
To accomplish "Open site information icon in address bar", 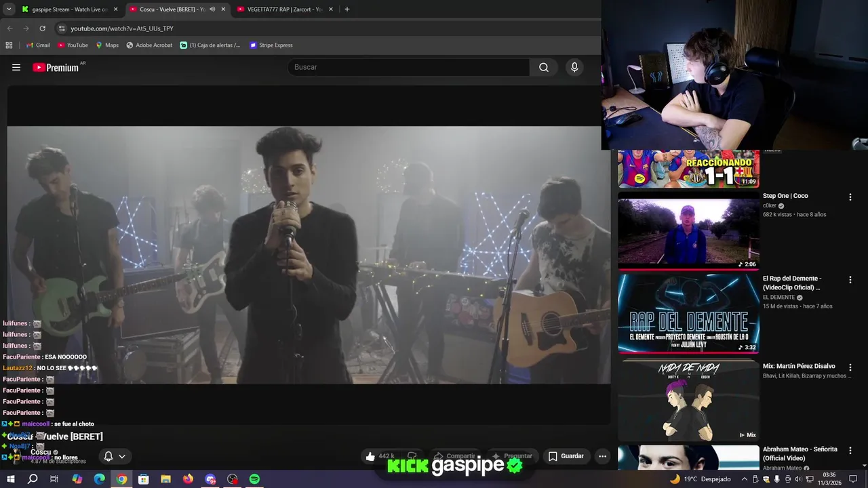I will pos(62,28).
